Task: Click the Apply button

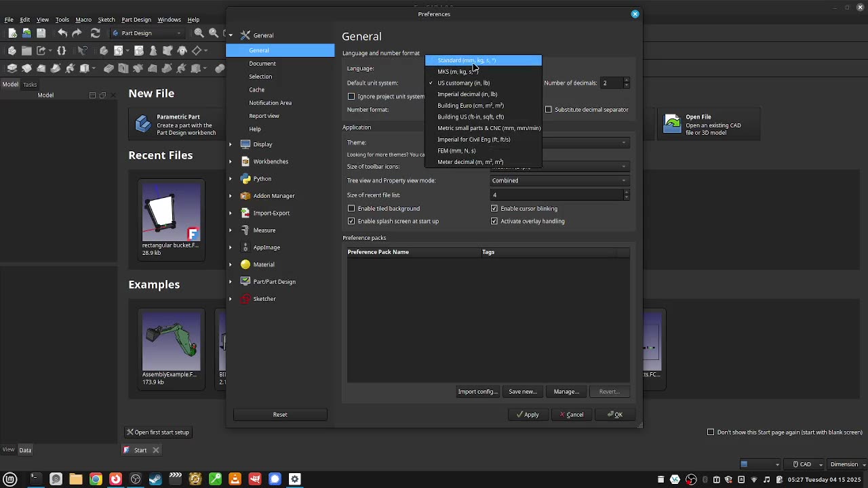Action: coord(527,414)
